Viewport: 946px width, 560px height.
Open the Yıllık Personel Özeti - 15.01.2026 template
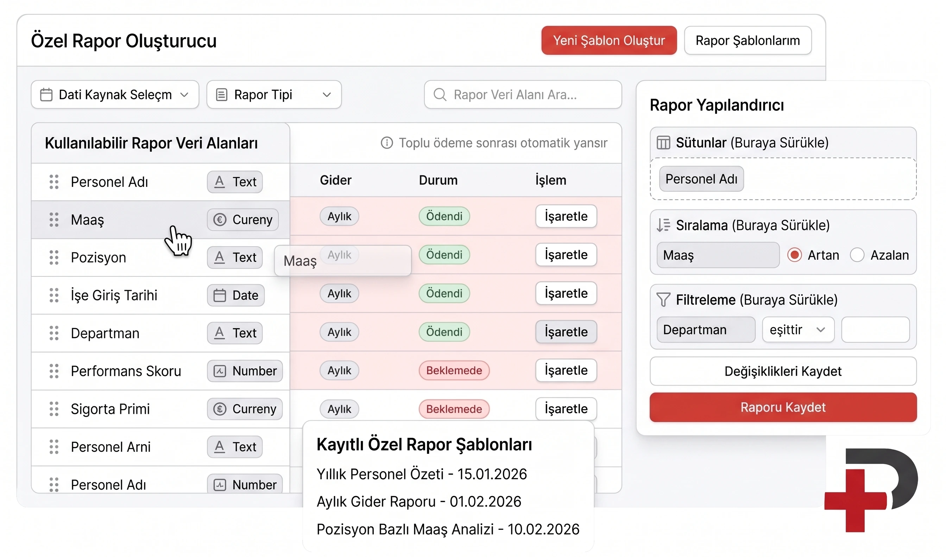pyautogui.click(x=422, y=474)
